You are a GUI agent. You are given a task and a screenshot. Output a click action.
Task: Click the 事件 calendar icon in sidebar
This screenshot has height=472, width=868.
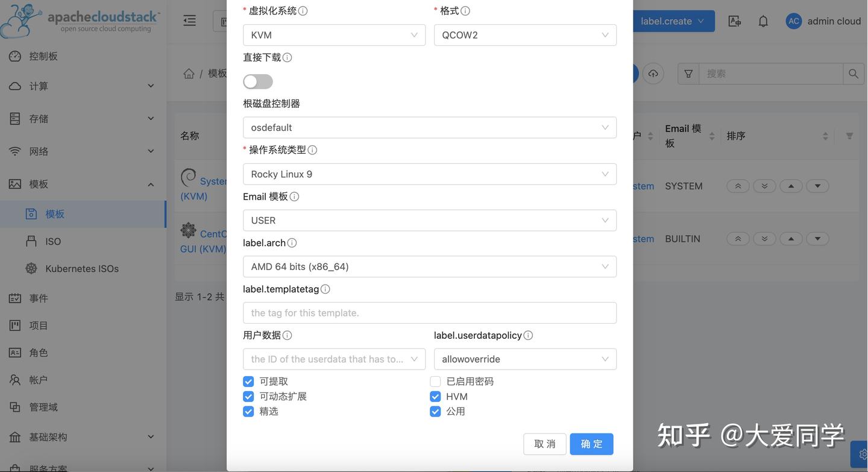pos(14,297)
